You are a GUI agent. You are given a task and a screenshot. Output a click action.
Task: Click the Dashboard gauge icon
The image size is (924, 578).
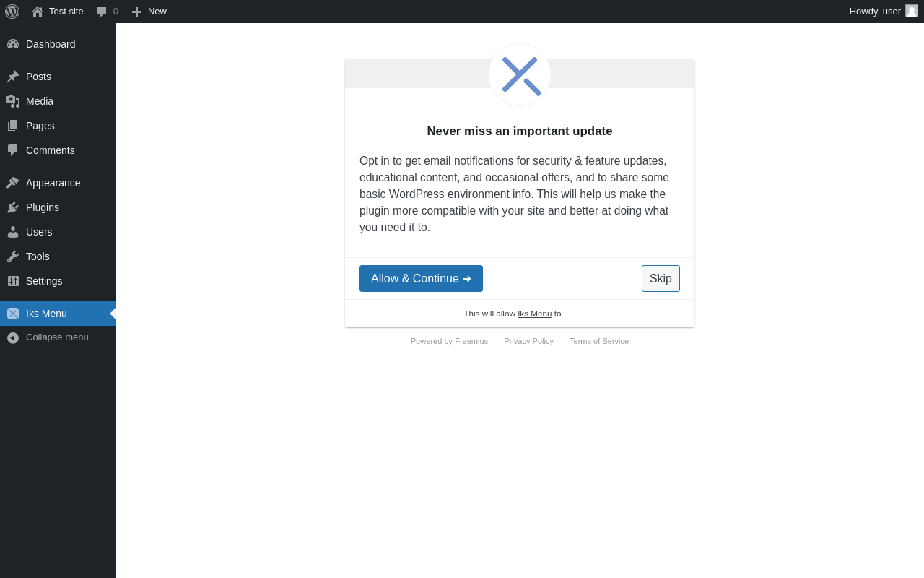click(x=13, y=44)
